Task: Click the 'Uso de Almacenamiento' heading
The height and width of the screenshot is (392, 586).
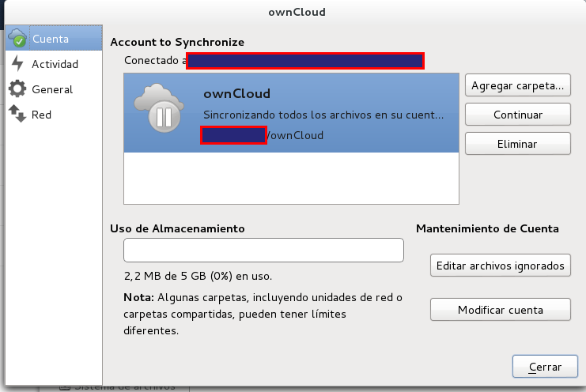Action: [x=177, y=228]
